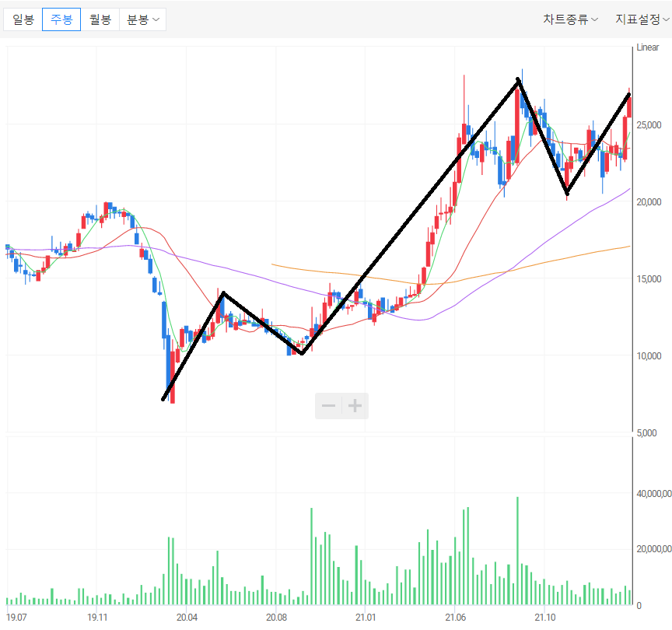672x630 pixels.
Task: Click the 20,000 price axis label
Action: click(x=649, y=202)
